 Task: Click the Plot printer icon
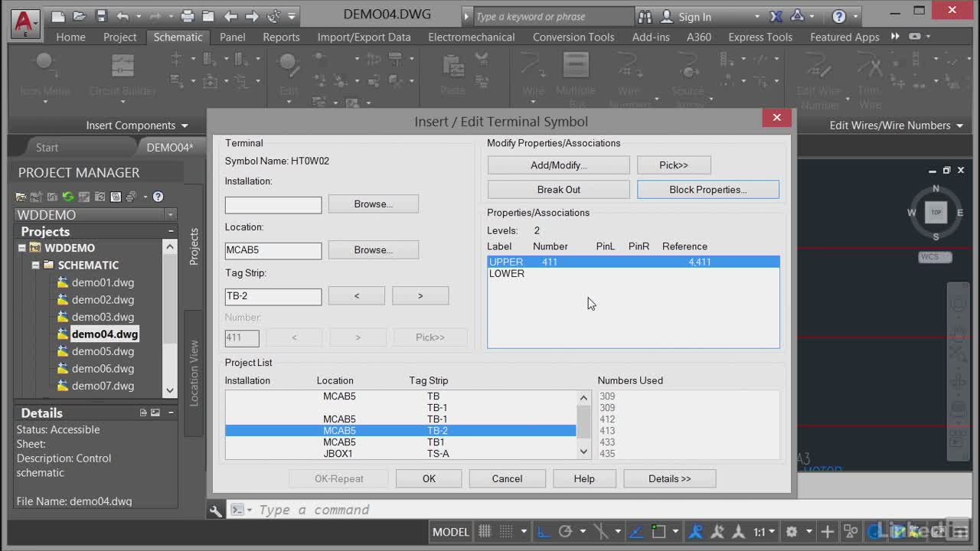pos(188,16)
